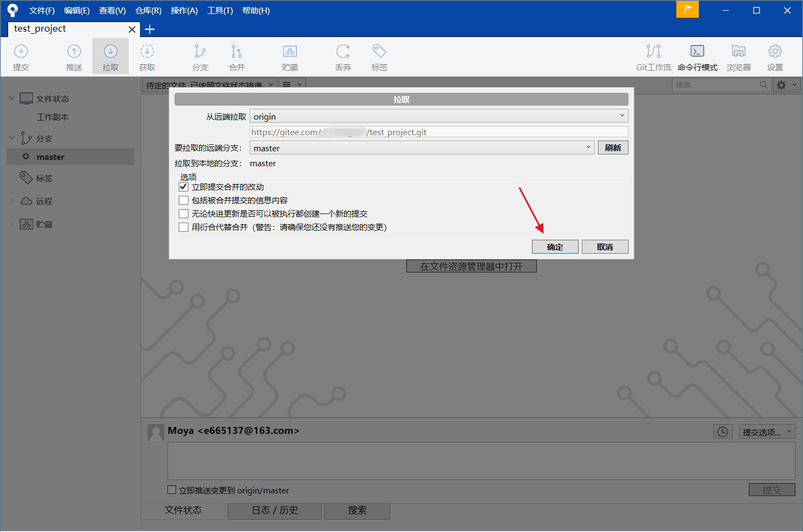Click 取消 to cancel the pull dialog
The height and width of the screenshot is (532, 803).
[x=605, y=247]
